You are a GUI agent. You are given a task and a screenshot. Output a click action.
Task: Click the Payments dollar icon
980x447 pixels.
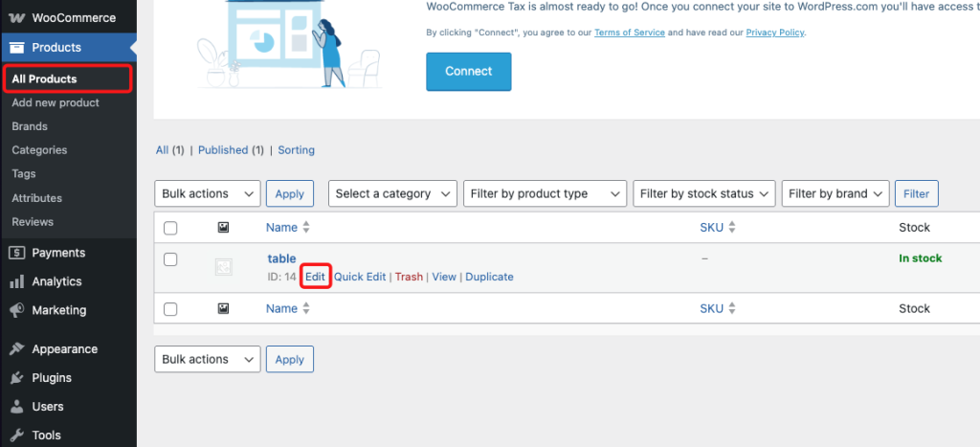click(17, 253)
